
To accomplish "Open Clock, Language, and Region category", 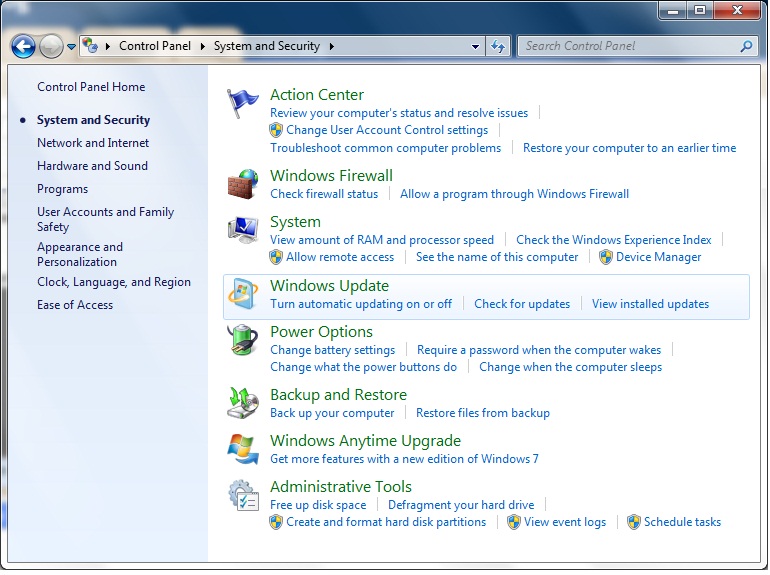I will pyautogui.click(x=114, y=282).
